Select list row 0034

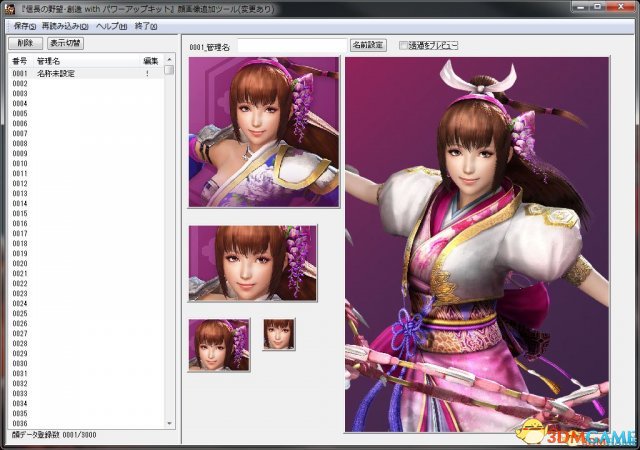tap(86, 403)
